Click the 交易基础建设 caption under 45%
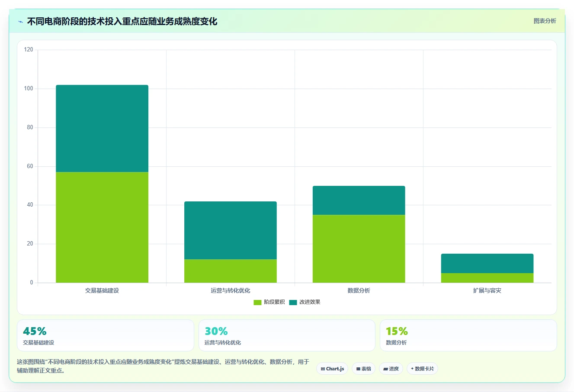The height and width of the screenshot is (392, 574). pyautogui.click(x=38, y=343)
